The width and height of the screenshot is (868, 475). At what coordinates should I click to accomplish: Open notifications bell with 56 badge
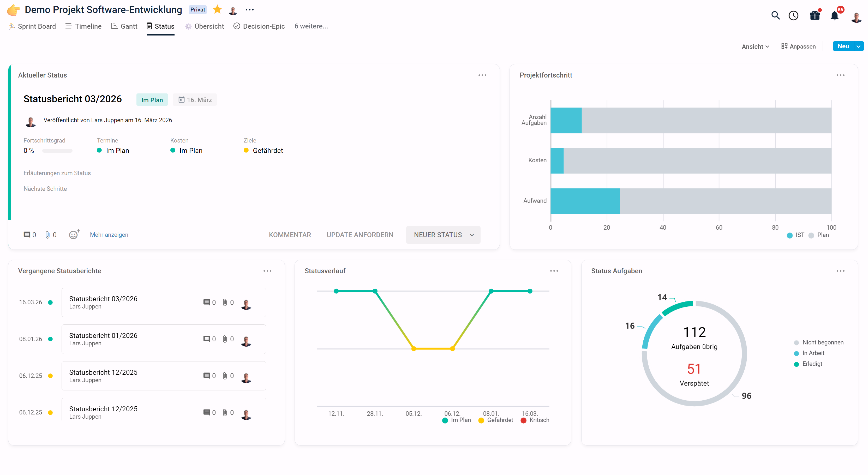[x=835, y=15]
